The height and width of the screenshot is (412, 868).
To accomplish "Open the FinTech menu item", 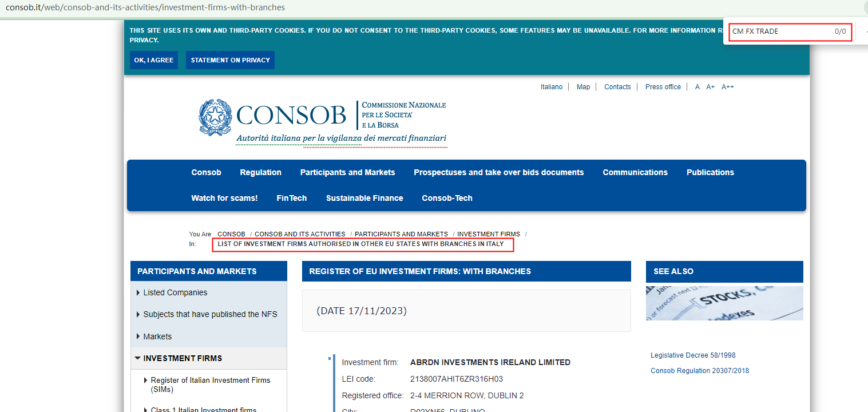I will click(x=292, y=198).
